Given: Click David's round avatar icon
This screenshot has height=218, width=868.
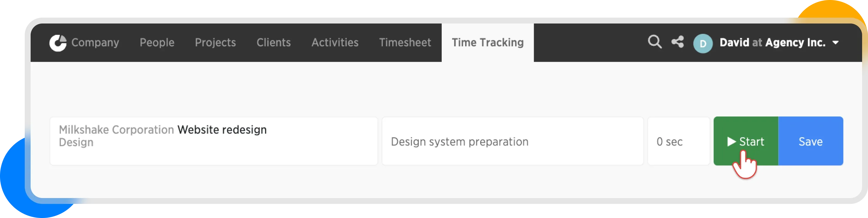Looking at the screenshot, I should pos(703,43).
